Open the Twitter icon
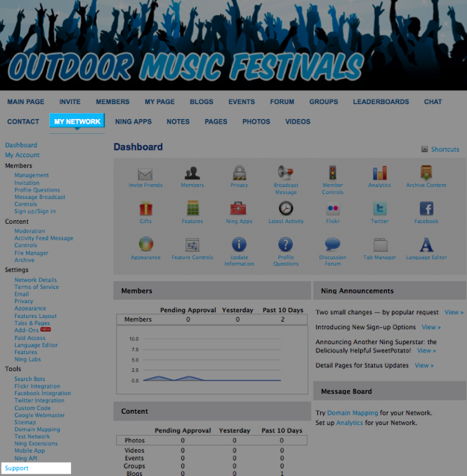The width and height of the screenshot is (467, 476). (379, 209)
